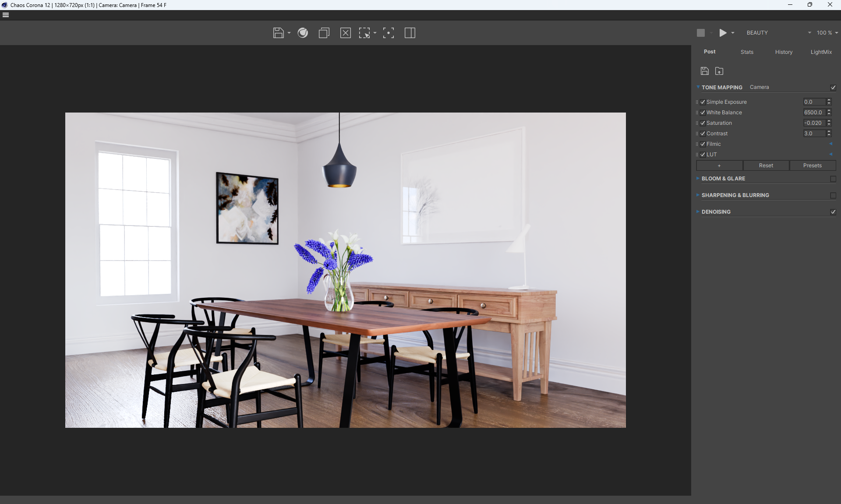The width and height of the screenshot is (841, 504).
Task: Uncheck the Saturation operator checkbox
Action: [703, 123]
